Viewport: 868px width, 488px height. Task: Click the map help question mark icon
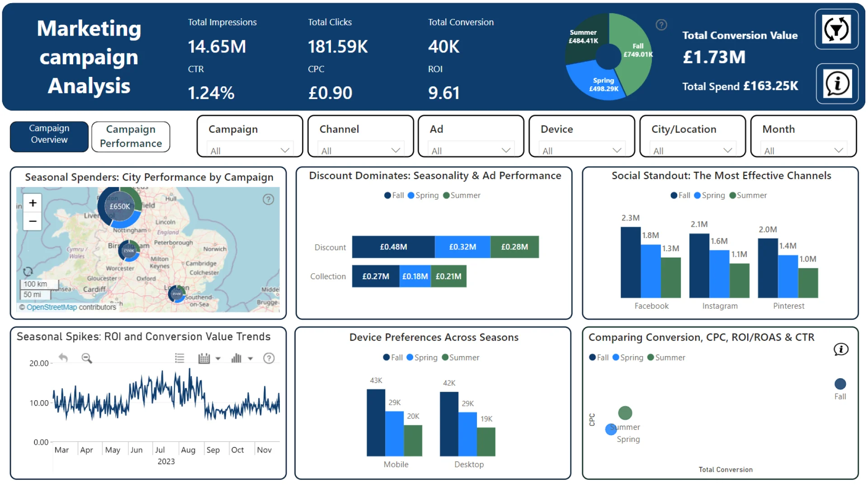pyautogui.click(x=268, y=199)
